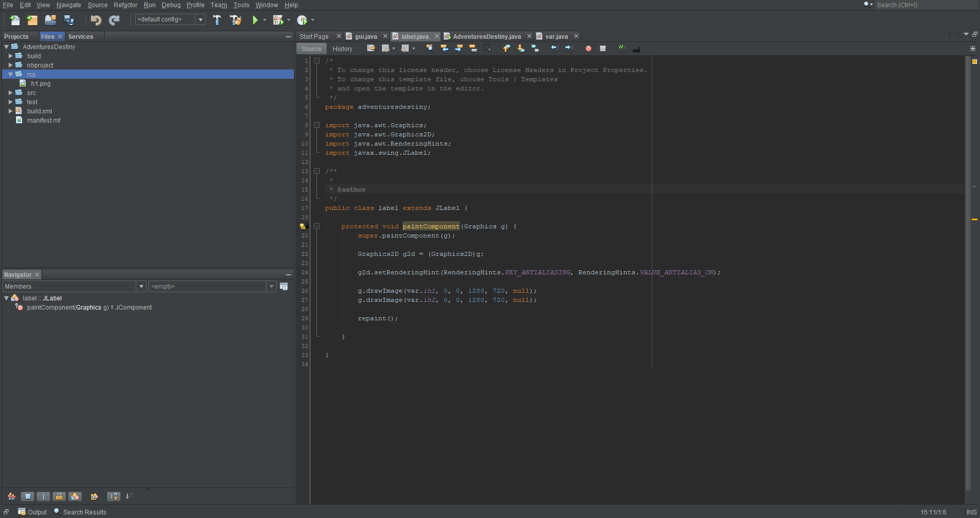
Task: Switch to the var.java editor tab
Action: click(556, 36)
